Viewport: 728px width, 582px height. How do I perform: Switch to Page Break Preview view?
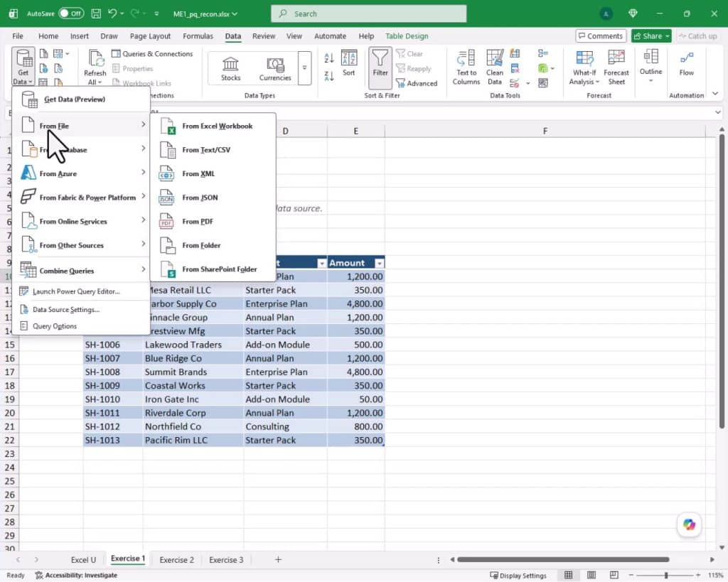pos(614,575)
